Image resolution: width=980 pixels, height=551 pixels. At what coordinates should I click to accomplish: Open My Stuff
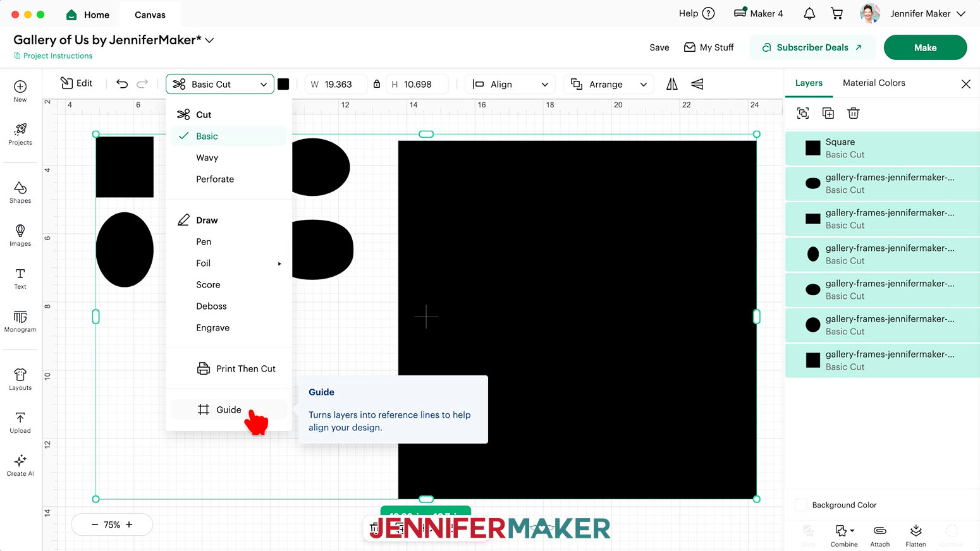[709, 47]
